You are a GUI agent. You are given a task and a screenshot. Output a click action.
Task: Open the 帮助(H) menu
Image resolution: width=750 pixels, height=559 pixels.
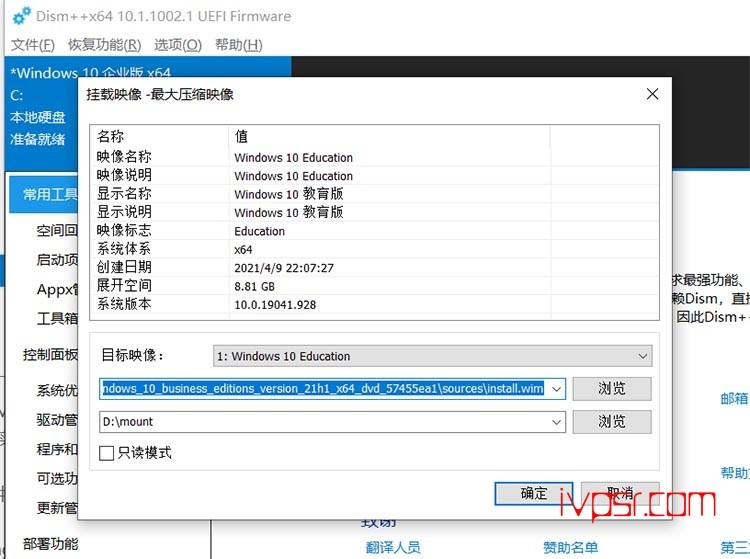[239, 45]
